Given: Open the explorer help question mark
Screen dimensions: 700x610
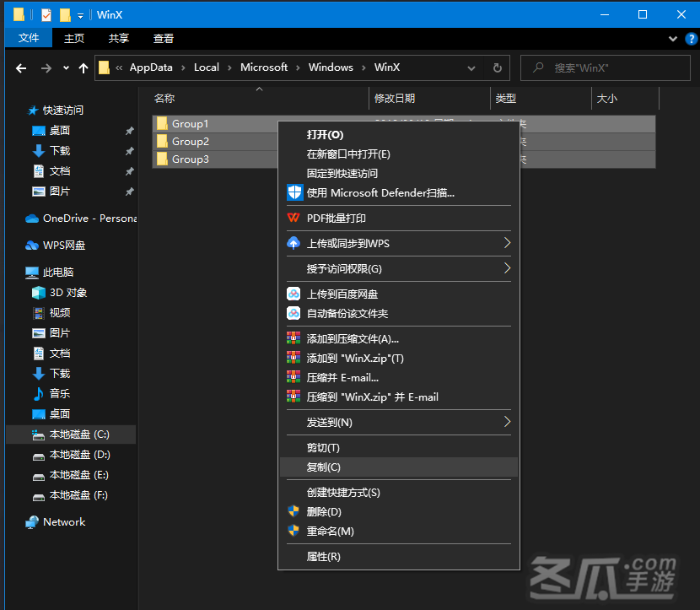Looking at the screenshot, I should coord(691,39).
